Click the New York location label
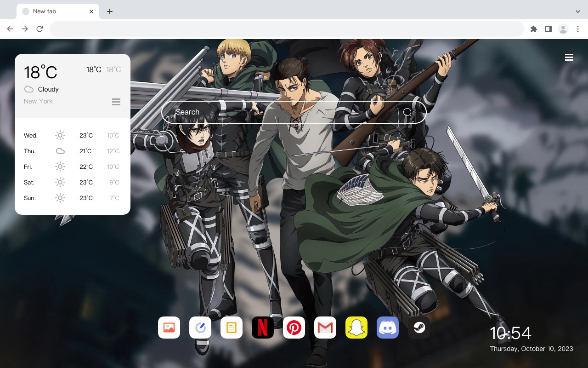 coord(38,101)
